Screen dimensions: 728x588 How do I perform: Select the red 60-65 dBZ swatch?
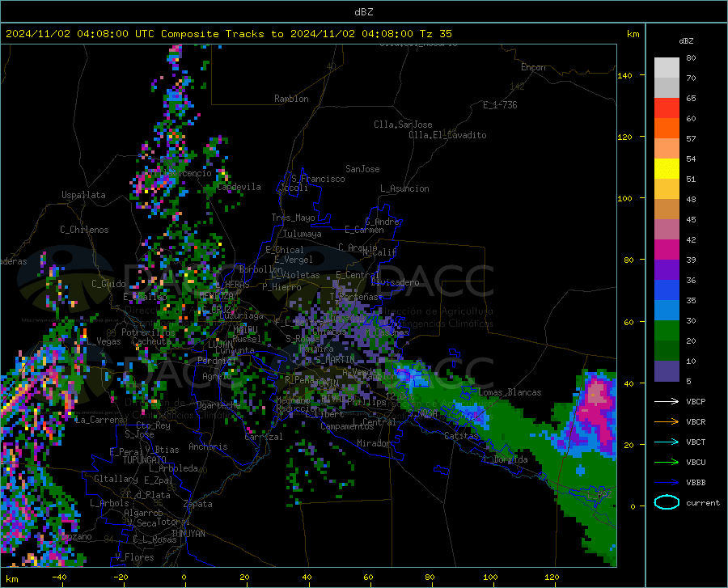667,108
